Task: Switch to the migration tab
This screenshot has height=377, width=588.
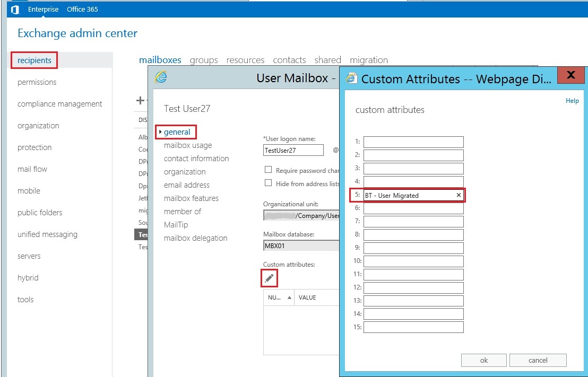Action: coord(369,60)
